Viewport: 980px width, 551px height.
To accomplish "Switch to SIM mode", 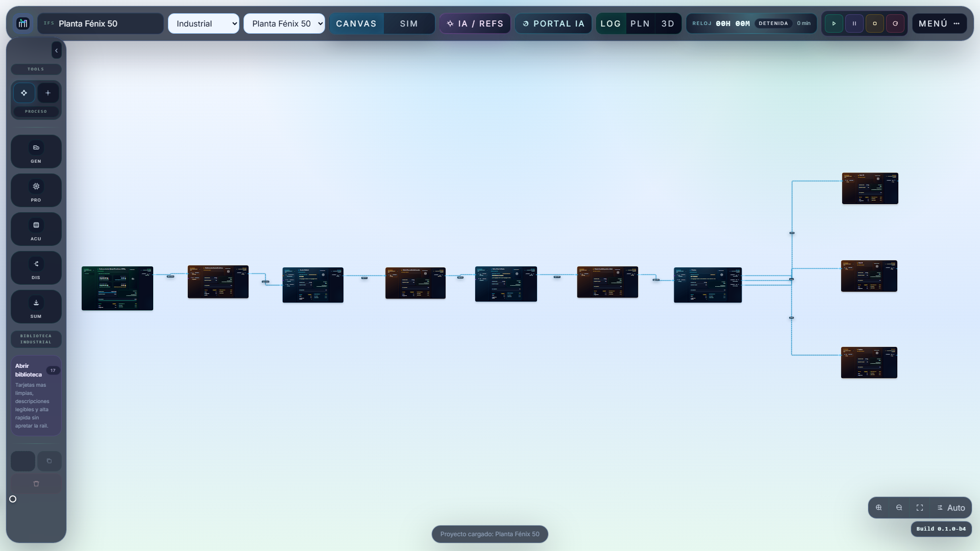I will (x=409, y=23).
